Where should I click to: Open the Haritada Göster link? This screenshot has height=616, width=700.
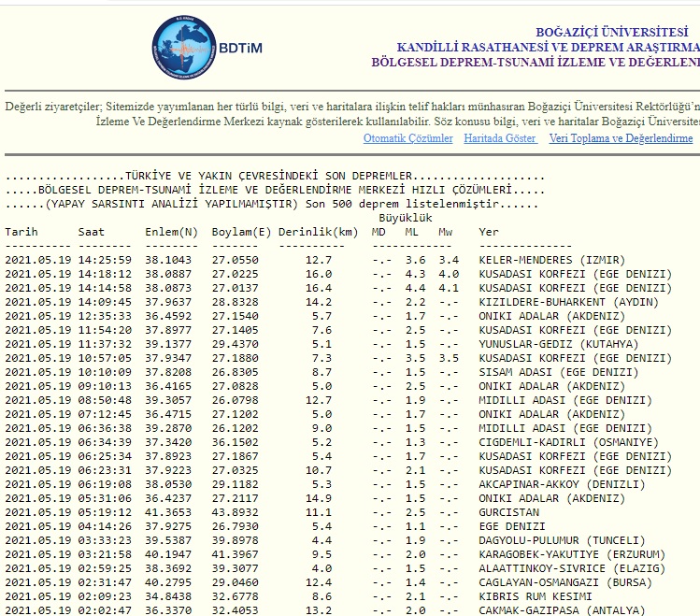tap(500, 138)
